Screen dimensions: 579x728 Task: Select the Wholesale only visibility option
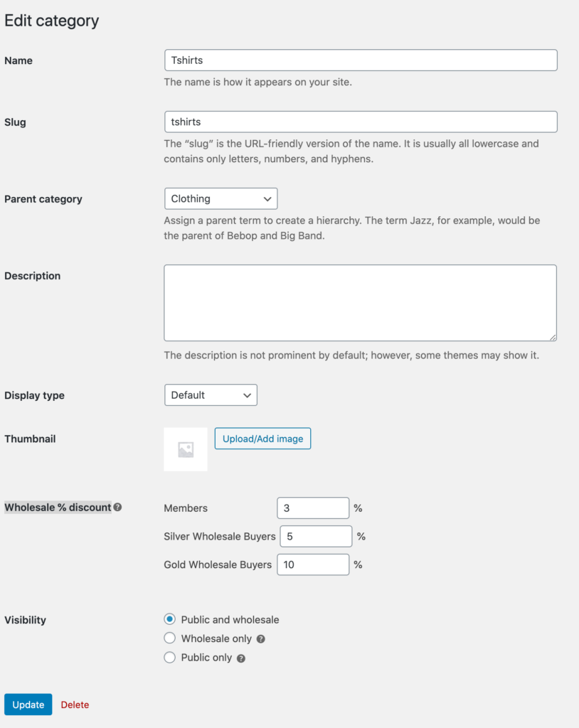(x=169, y=638)
